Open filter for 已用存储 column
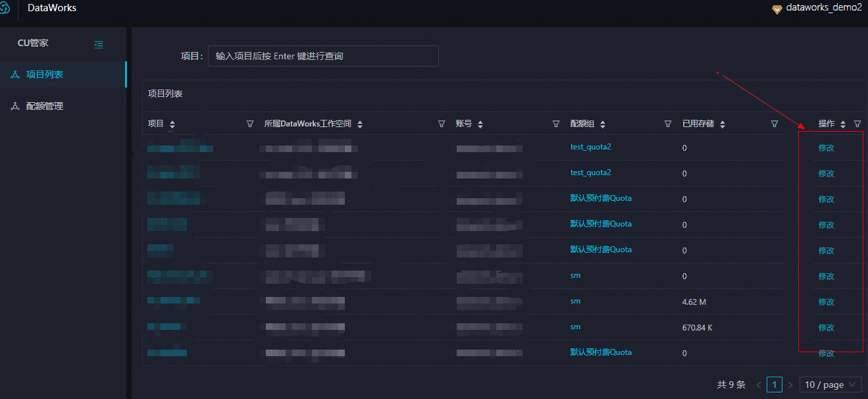This screenshot has width=868, height=399. pos(775,124)
